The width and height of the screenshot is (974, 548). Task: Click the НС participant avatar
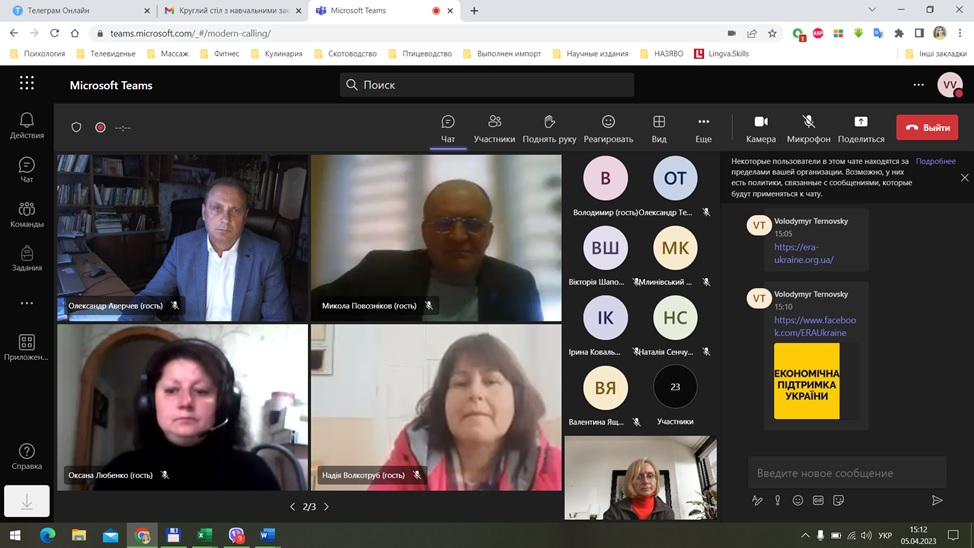[675, 317]
